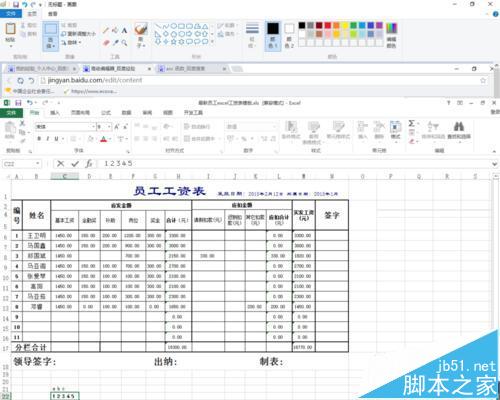Choose the Fill bucket tool in Paint
The width and height of the screenshot is (500, 400).
(x=115, y=31)
